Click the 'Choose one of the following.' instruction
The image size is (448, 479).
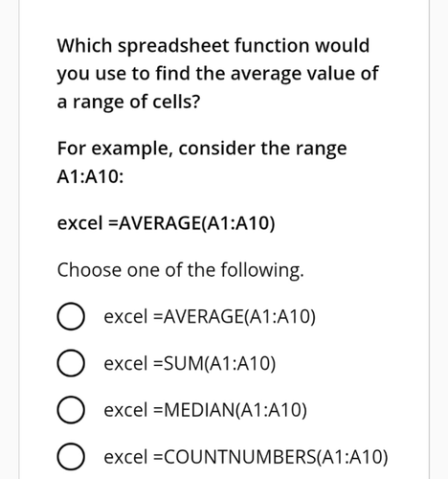coord(181,270)
